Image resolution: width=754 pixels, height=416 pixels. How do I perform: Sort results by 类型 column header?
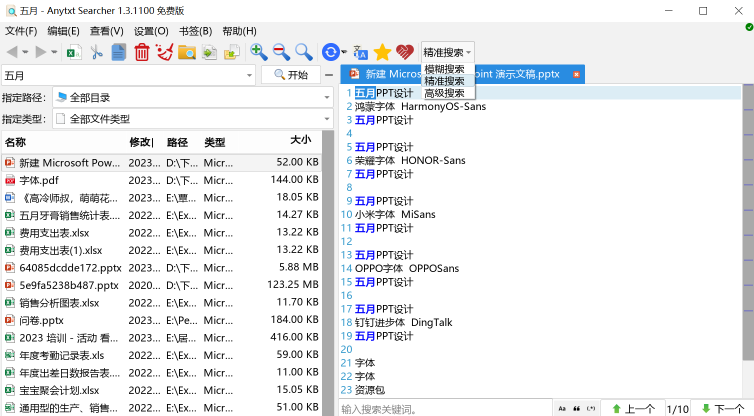click(x=214, y=142)
